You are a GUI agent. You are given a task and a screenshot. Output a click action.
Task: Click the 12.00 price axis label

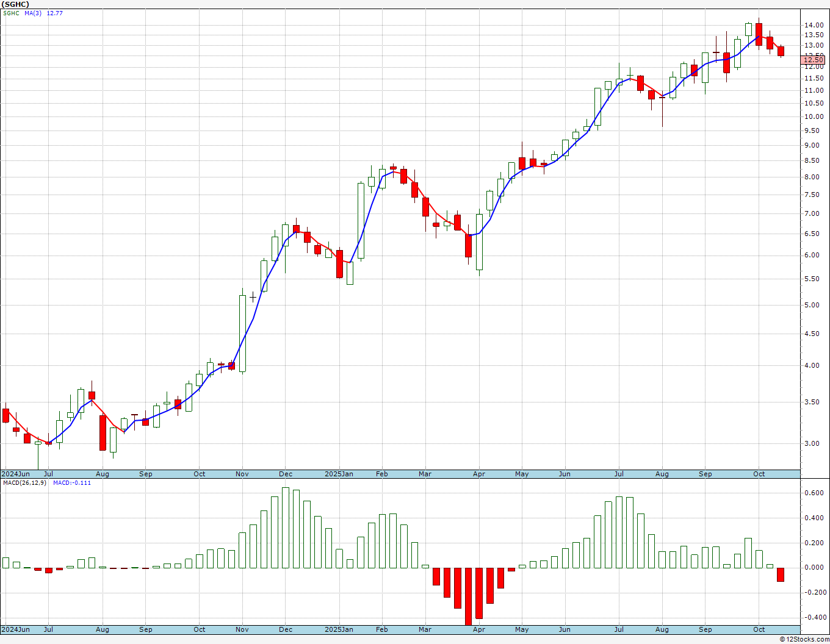tap(814, 67)
